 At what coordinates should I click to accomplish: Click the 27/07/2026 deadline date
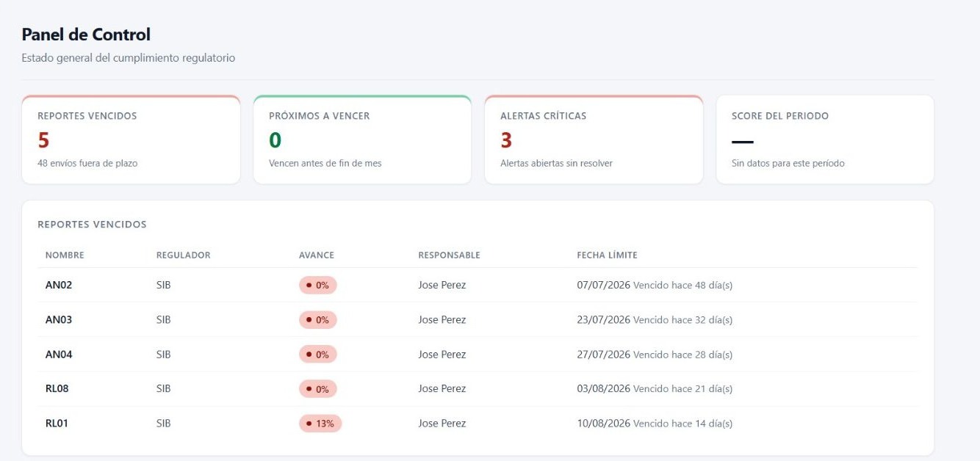click(x=604, y=354)
